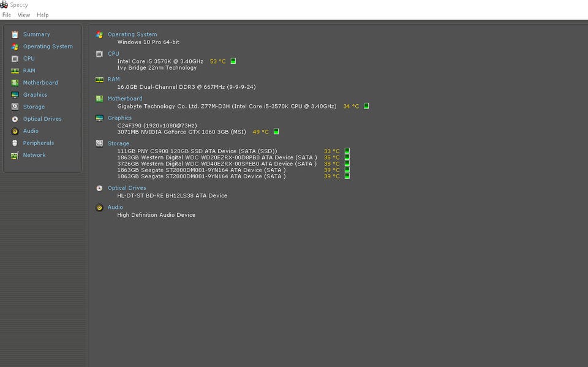Open Audio section from sidebar label
Viewport: 588px width, 367px height.
(31, 131)
